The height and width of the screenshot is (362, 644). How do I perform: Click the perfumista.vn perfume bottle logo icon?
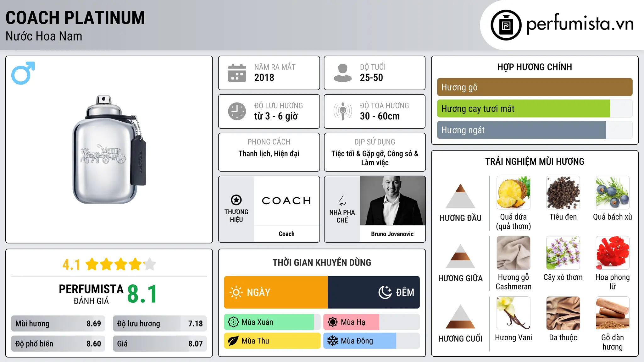[506, 25]
